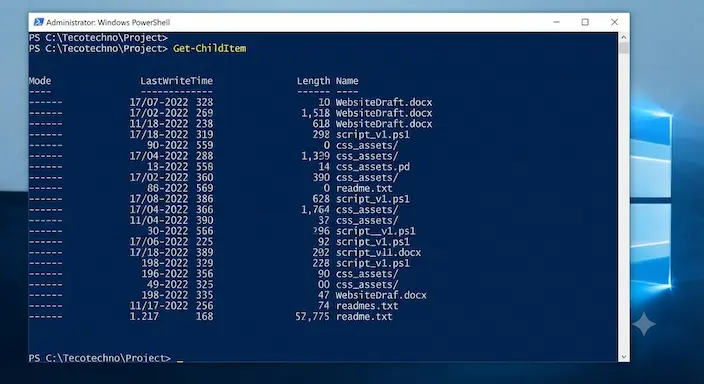704x384 pixels.
Task: Select css_assets/ in the 11/04-2022 row
Action: tap(367, 221)
